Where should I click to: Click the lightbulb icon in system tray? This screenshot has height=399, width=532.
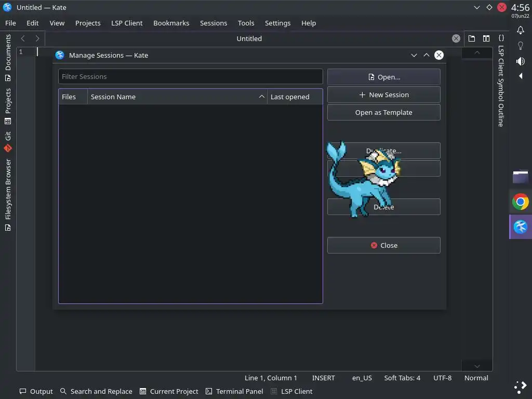pyautogui.click(x=521, y=46)
